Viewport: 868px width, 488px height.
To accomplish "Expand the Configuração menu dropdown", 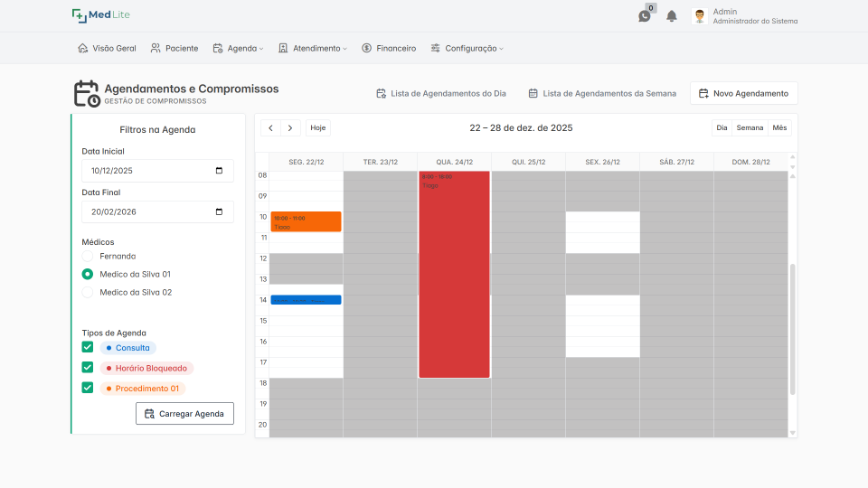I will [x=467, y=48].
